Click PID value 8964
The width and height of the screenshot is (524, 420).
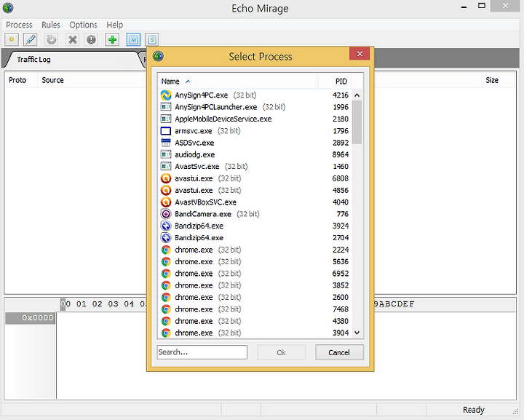341,155
